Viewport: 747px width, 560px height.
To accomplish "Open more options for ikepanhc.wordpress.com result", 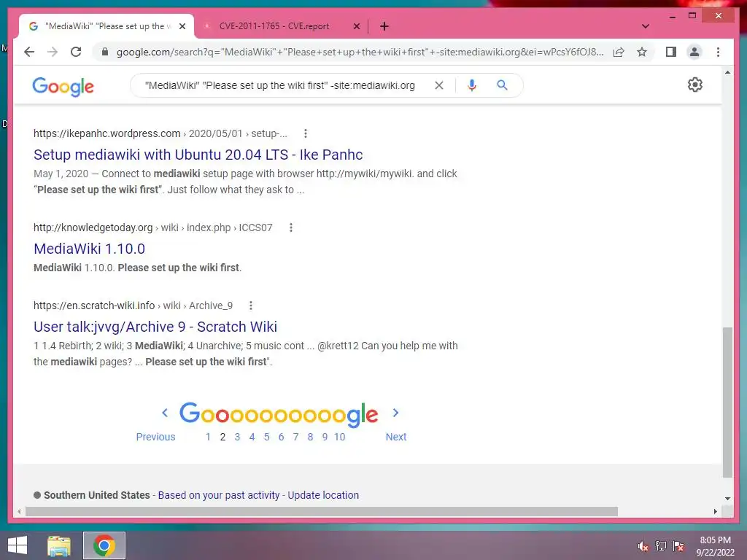I will click(x=306, y=133).
